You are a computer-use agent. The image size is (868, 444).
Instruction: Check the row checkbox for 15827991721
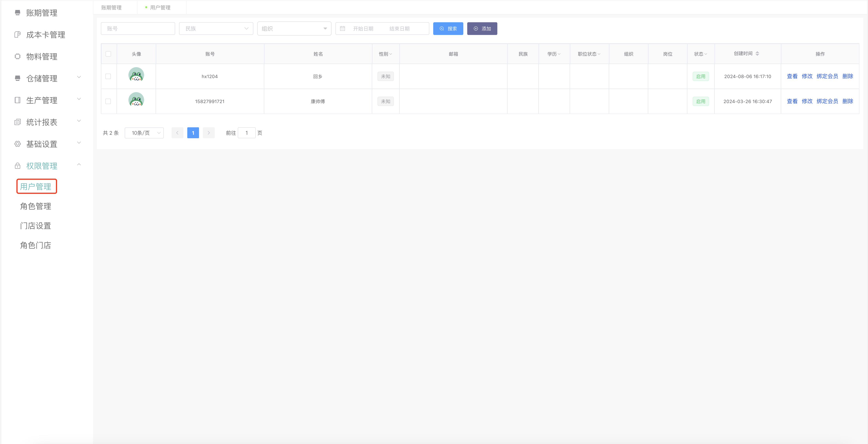pos(108,101)
